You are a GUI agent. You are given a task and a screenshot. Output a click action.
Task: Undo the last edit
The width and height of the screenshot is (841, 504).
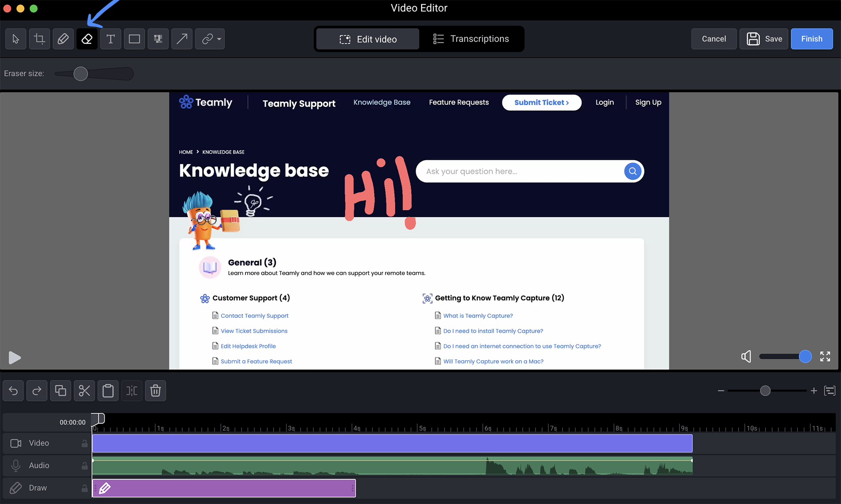point(13,391)
